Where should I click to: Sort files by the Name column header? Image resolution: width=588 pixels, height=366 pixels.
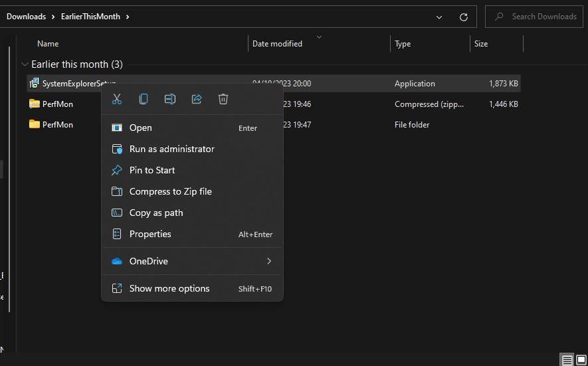click(x=48, y=44)
